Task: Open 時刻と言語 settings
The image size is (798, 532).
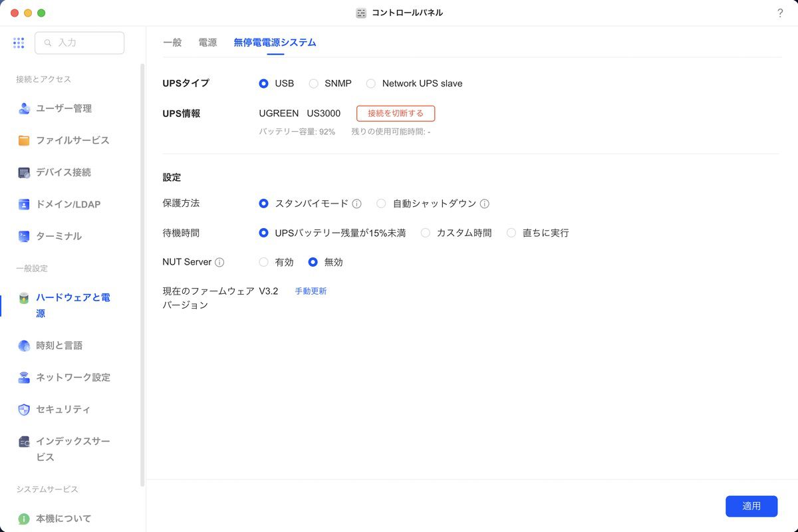Action: (59, 345)
